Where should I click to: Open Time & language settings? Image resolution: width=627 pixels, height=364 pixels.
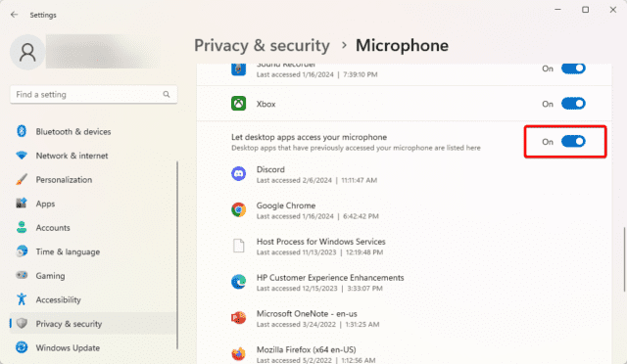coord(93,251)
